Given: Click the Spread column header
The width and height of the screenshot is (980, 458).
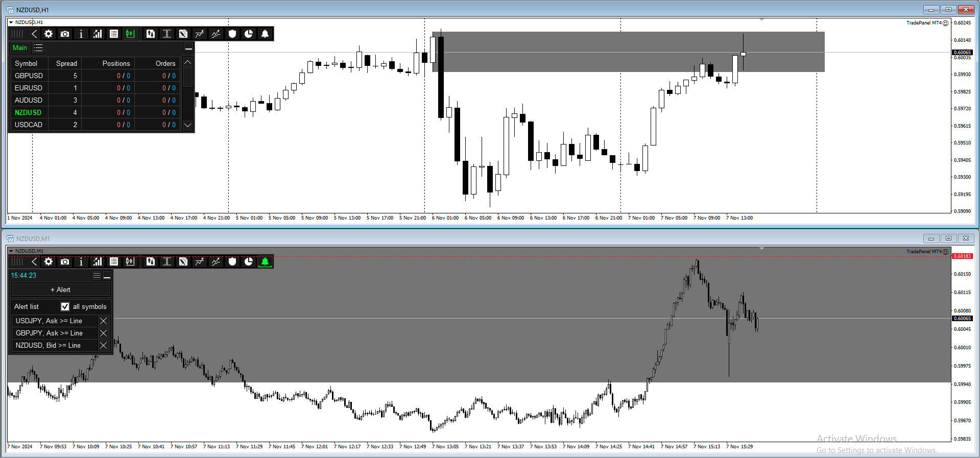Looking at the screenshot, I should 66,63.
